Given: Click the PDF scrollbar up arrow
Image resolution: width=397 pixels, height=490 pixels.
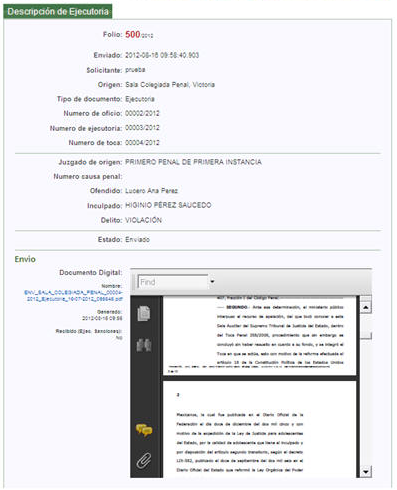Looking at the screenshot, I should pos(366,307).
